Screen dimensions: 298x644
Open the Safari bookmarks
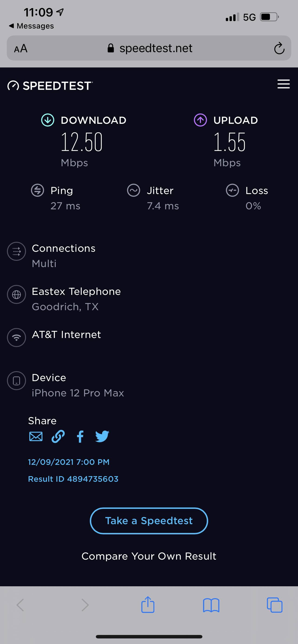(211, 605)
